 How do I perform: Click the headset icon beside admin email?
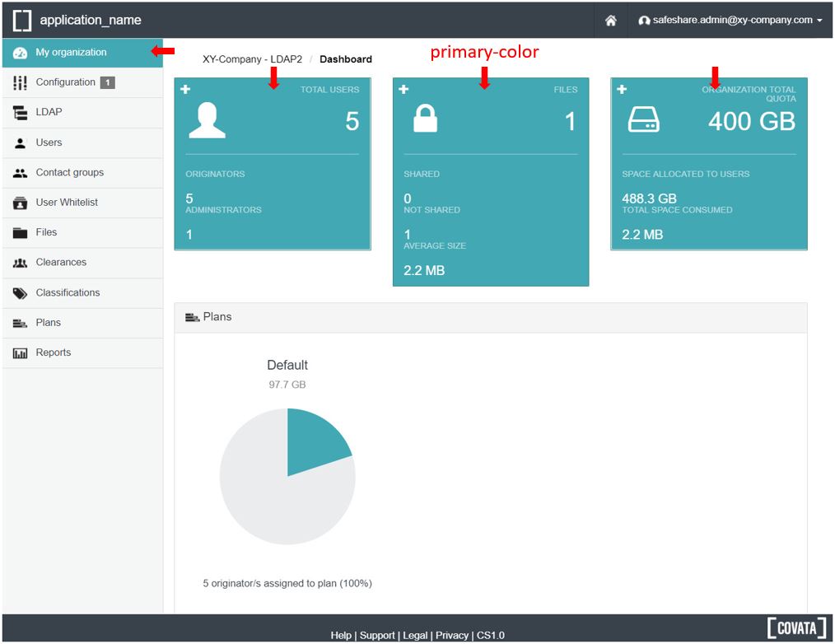coord(644,21)
